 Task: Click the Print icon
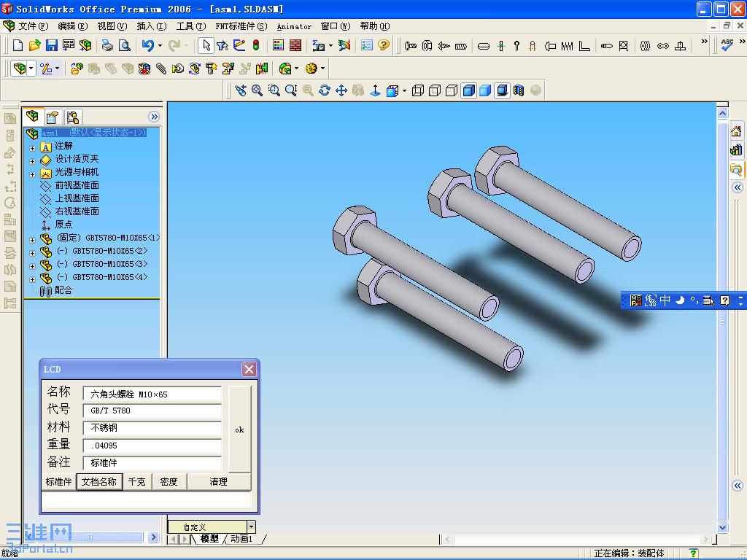pyautogui.click(x=108, y=45)
